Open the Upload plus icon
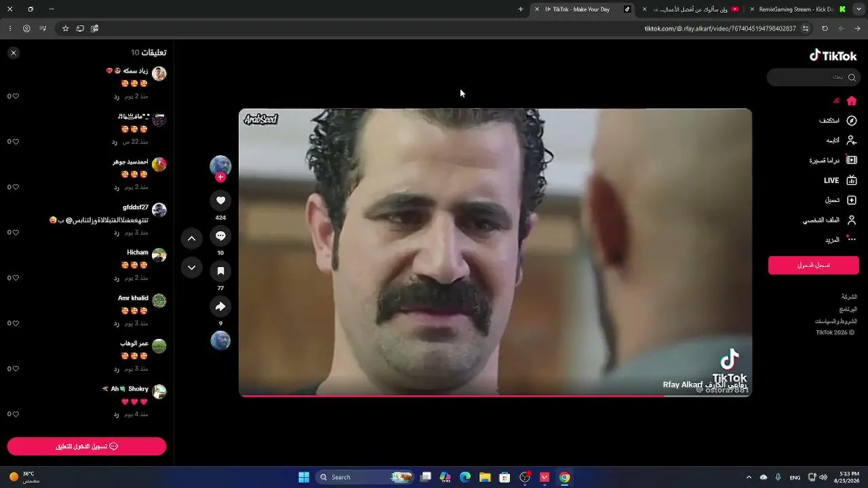Image resolution: width=868 pixels, height=488 pixels. click(852, 200)
